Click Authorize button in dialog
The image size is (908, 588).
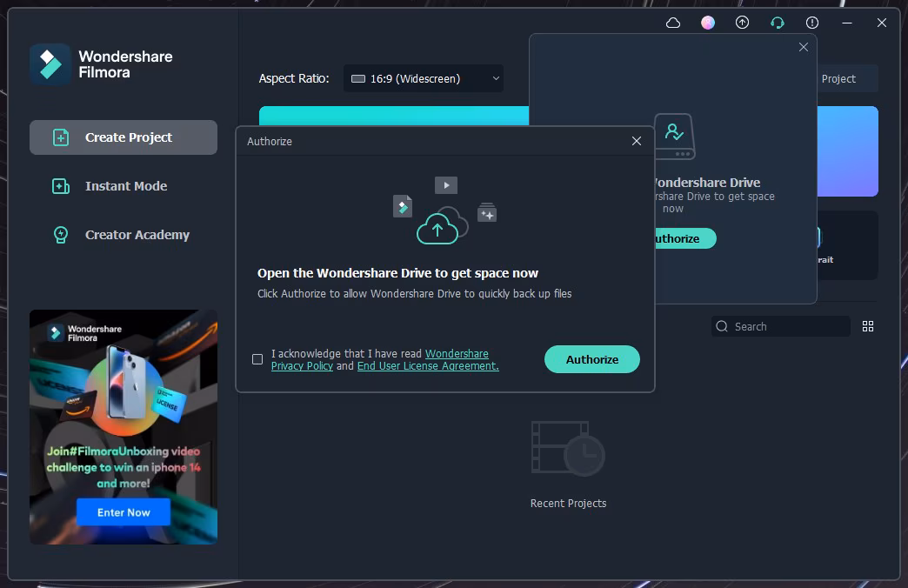coord(591,359)
